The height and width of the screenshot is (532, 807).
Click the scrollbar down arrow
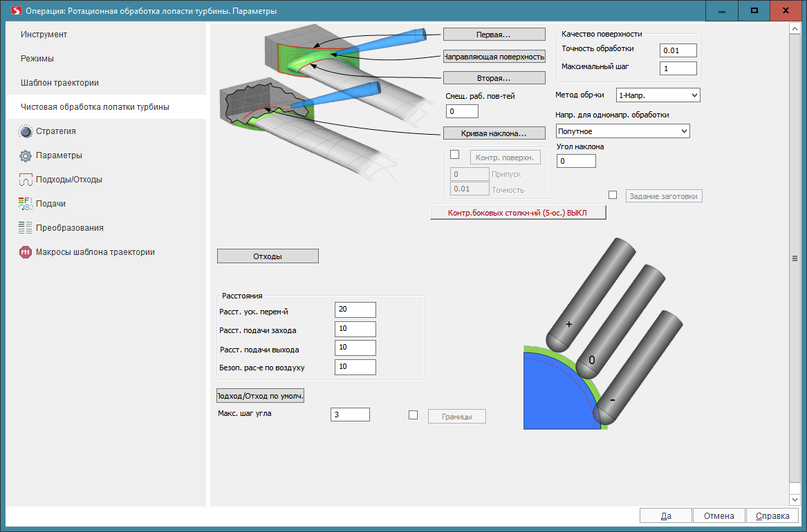tap(795, 499)
